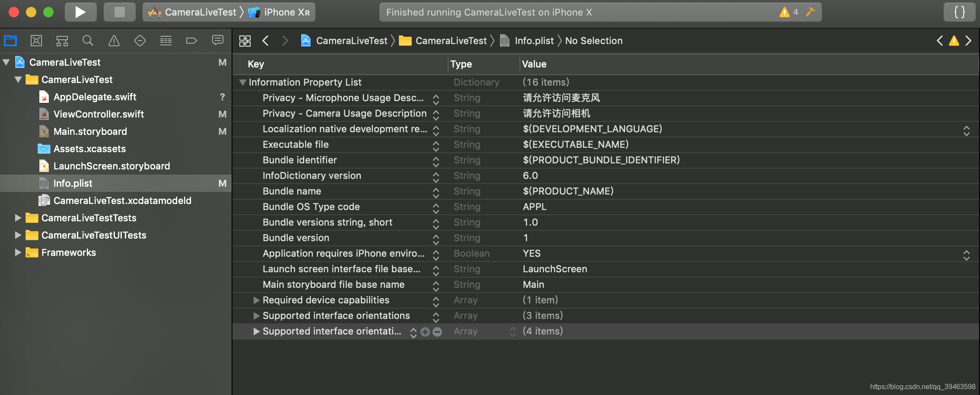Expand the CameraLiveTestUITests group
Image resolution: width=980 pixels, height=395 pixels.
18,235
